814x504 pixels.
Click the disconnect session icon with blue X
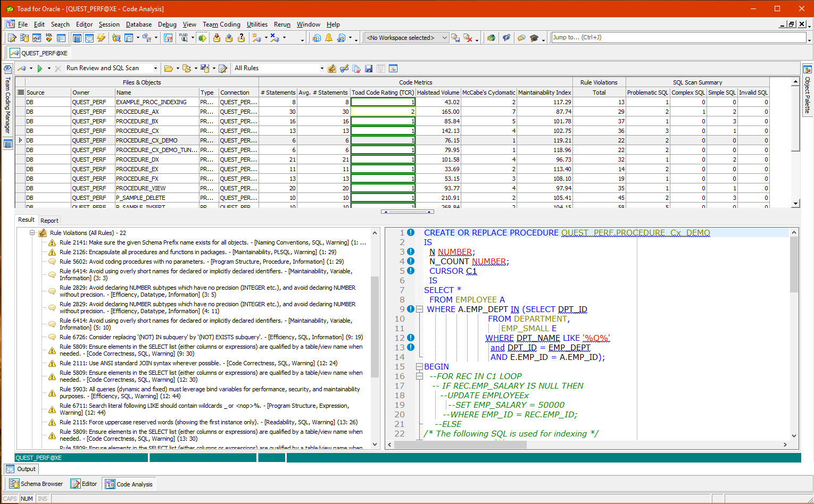275,38
